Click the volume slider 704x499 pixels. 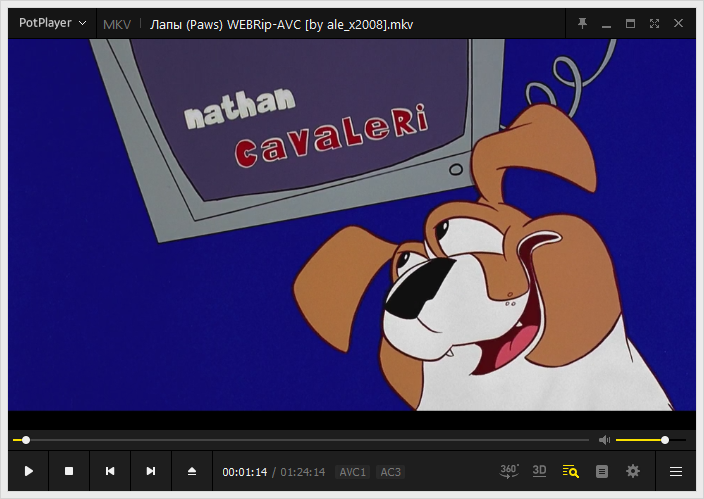coord(651,440)
